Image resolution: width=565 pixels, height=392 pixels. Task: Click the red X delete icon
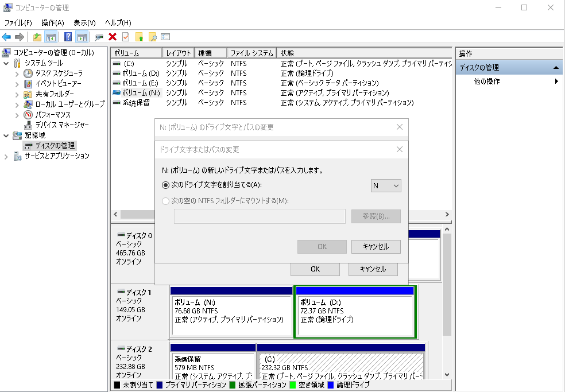(x=113, y=37)
